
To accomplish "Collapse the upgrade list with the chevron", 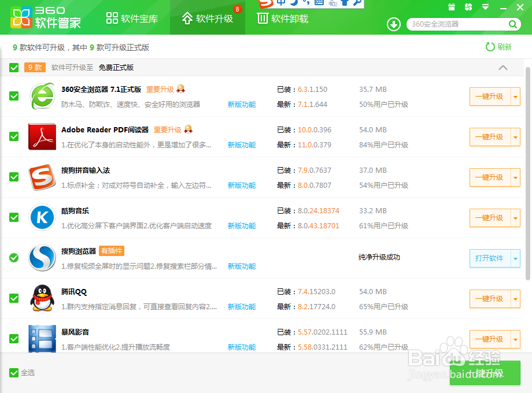I will pyautogui.click(x=503, y=68).
